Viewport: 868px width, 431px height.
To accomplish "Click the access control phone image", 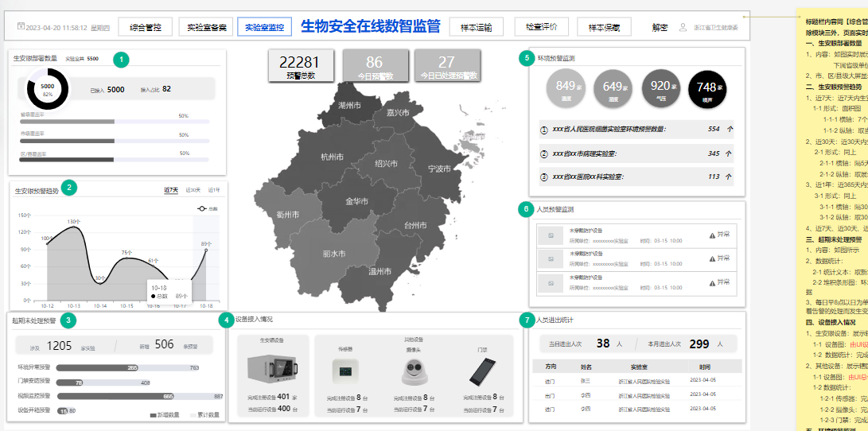I will coord(483,371).
